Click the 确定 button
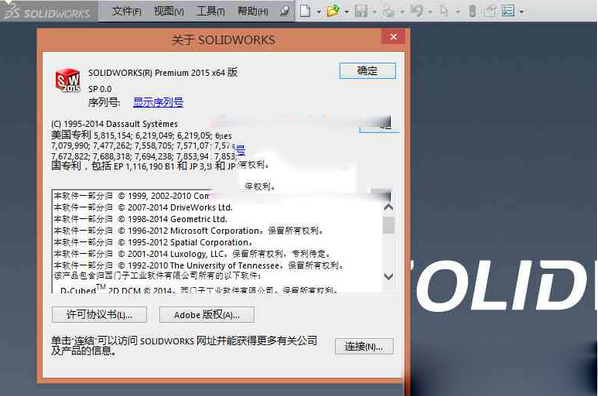 pyautogui.click(x=367, y=71)
